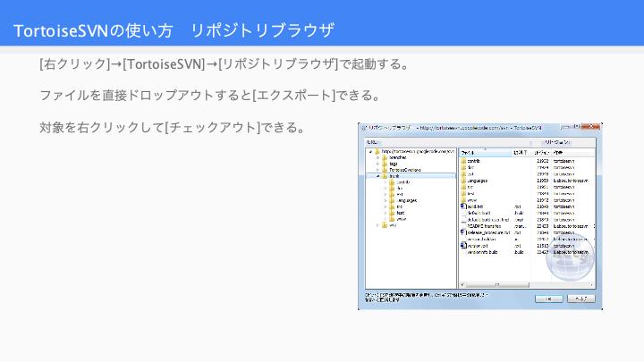Click the ヘルプ button in the dialog
The image size is (644, 362).
[580, 299]
